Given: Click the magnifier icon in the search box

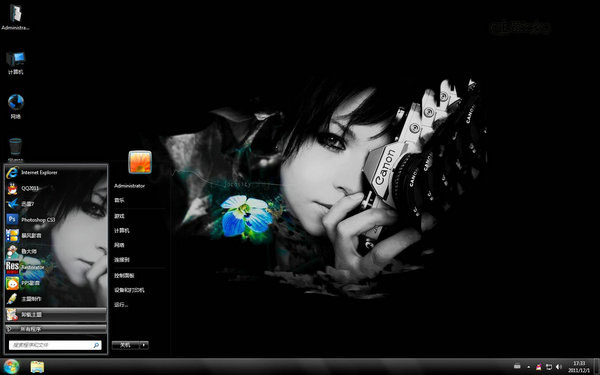Looking at the screenshot, I should point(96,345).
